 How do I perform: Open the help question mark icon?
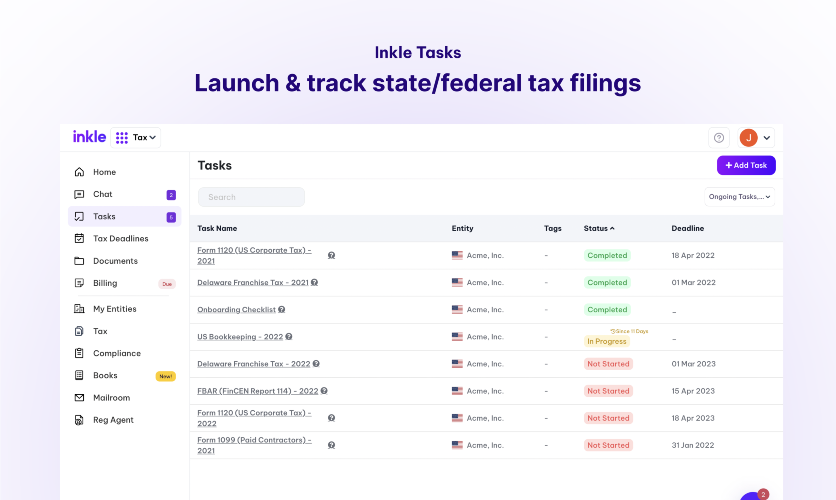[x=719, y=138]
